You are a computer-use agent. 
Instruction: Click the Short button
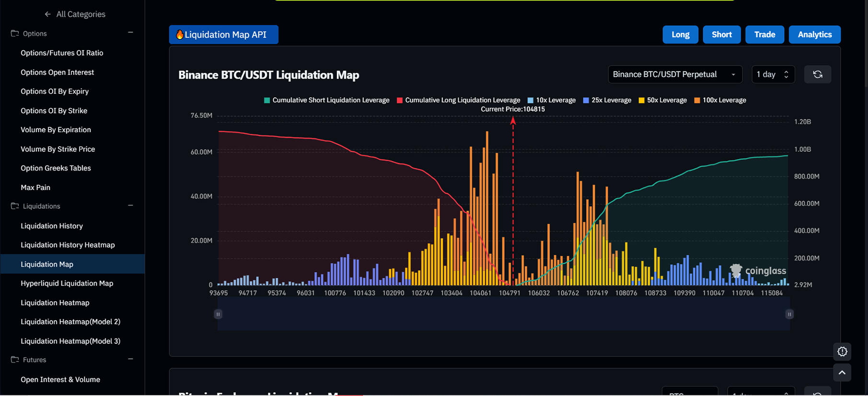(722, 34)
